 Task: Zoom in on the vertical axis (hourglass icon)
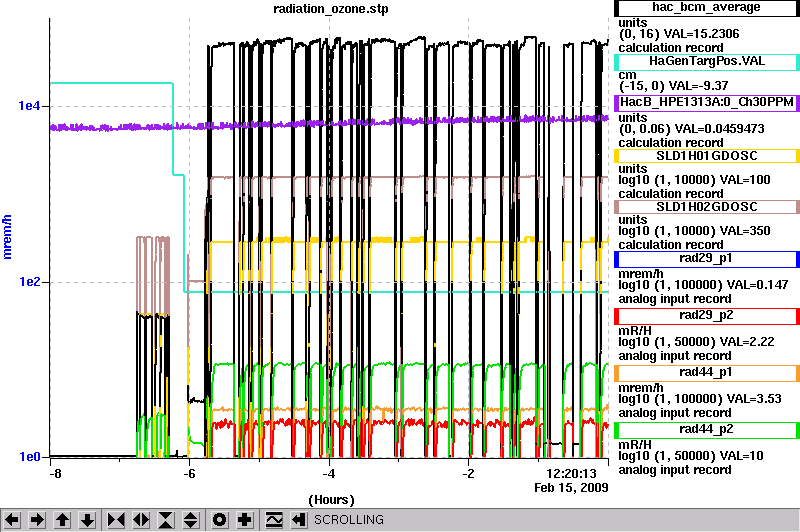point(166,520)
